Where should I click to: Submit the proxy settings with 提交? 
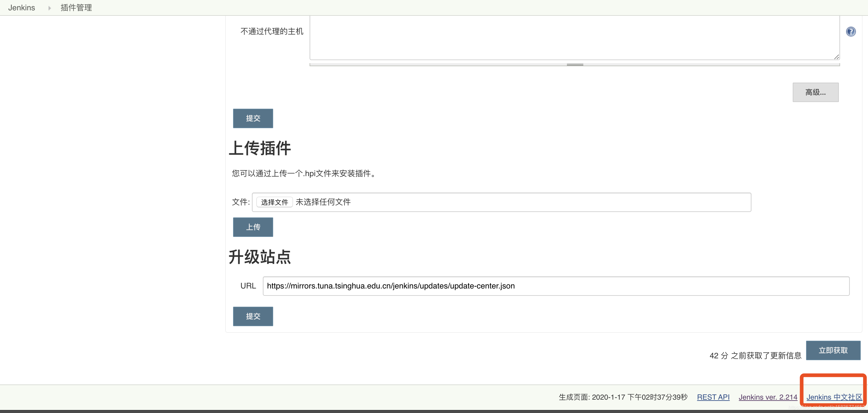253,118
